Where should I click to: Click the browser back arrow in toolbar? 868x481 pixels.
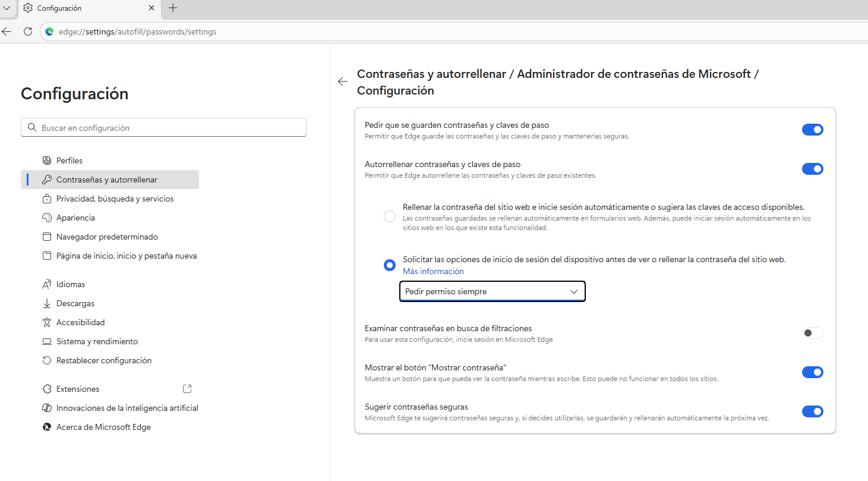click(7, 32)
